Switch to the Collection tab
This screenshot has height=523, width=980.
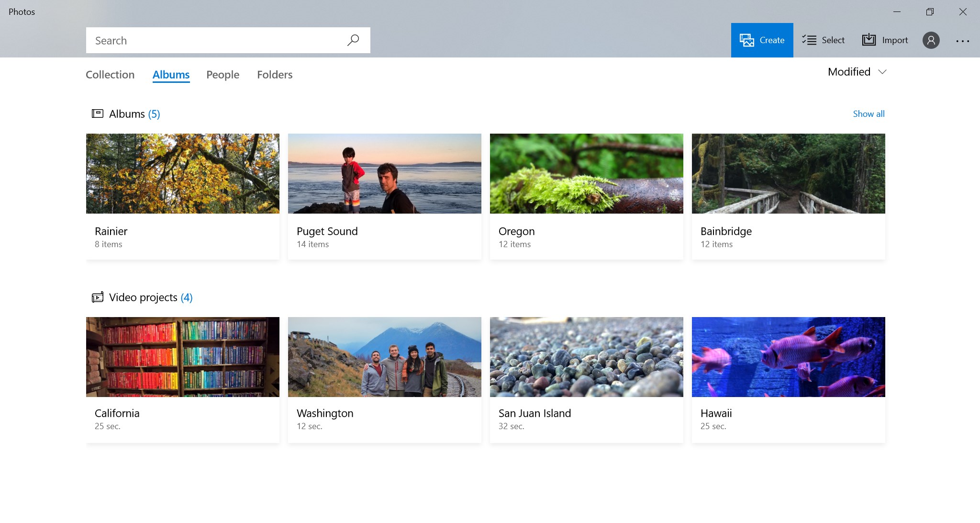click(110, 75)
